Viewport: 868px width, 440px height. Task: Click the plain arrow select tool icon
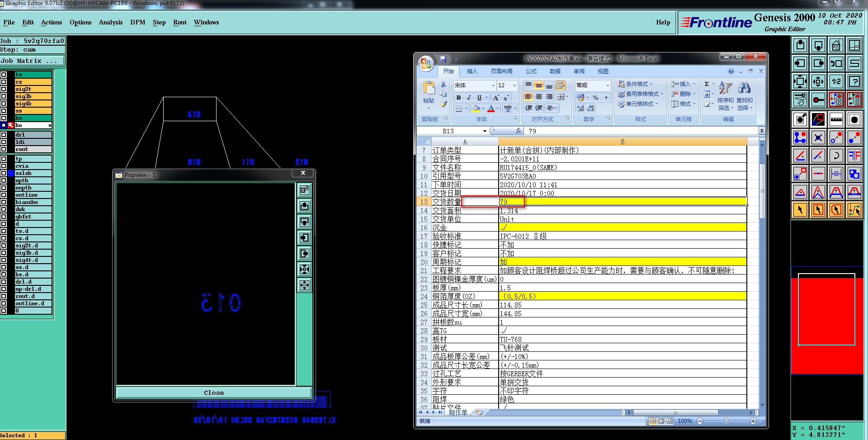(x=800, y=210)
